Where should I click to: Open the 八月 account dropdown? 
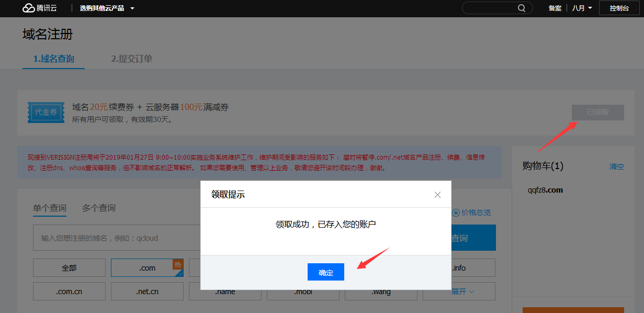tap(582, 8)
